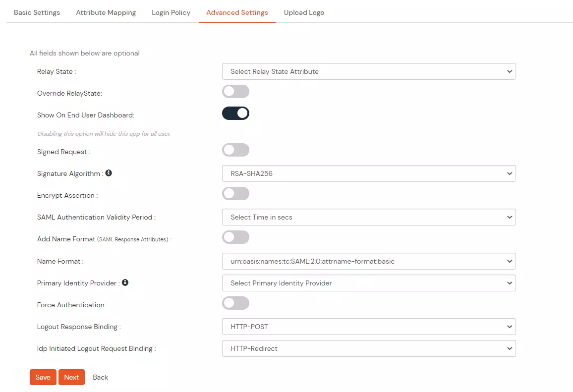Image resolution: width=573 pixels, height=392 pixels.
Task: Click the info icon beside Primary Identity Provider
Action: pyautogui.click(x=124, y=282)
